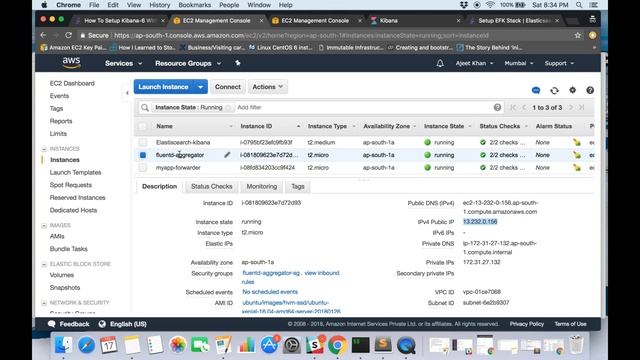
Task: Open System Preferences from the dock
Action: (291, 345)
